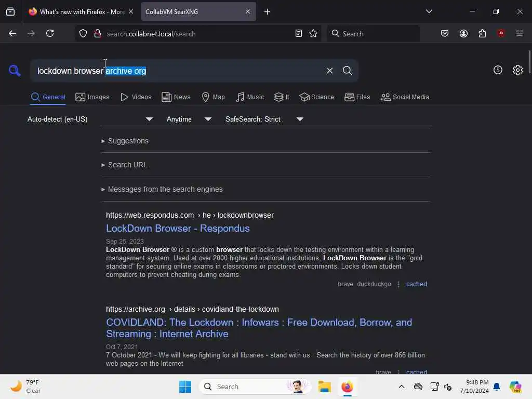The height and width of the screenshot is (399, 532).
Task: Select the News search category
Action: 176,97
